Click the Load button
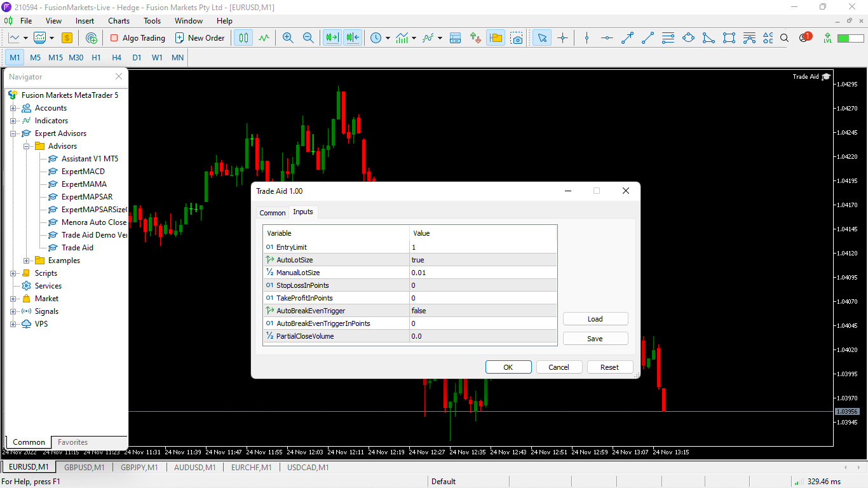Viewport: 868px width, 488px height. [x=595, y=319]
